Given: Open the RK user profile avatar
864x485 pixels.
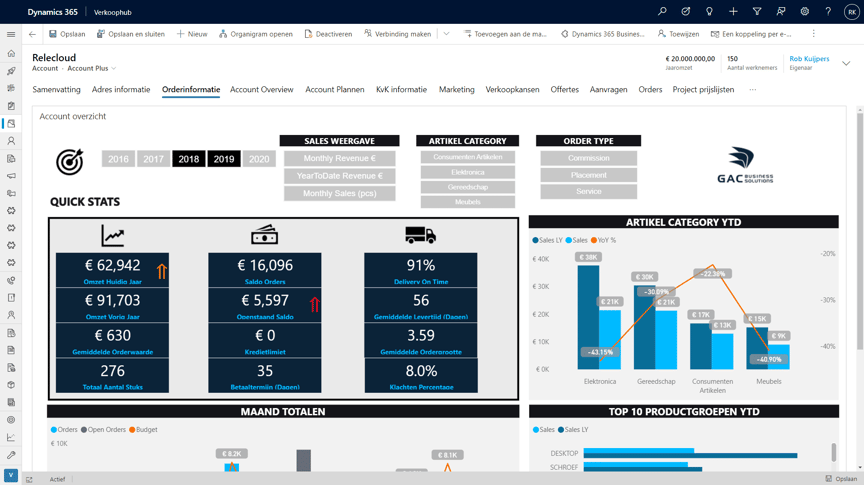Looking at the screenshot, I should click(x=851, y=12).
